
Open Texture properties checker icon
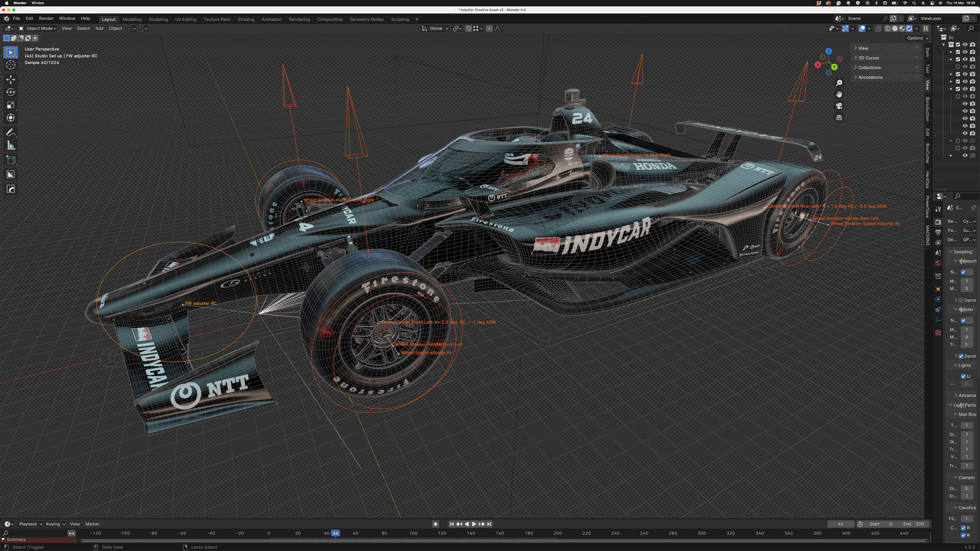(x=938, y=333)
